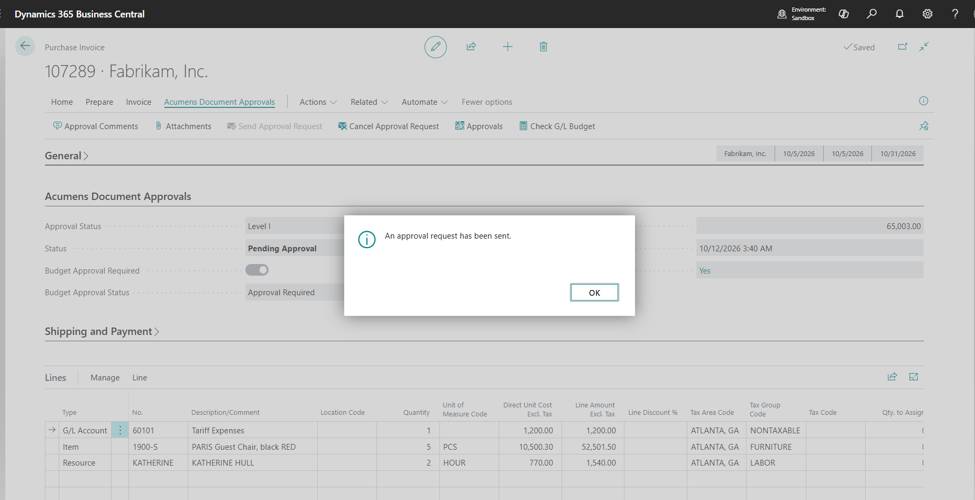Click Resource type cell
Viewport: 975px width, 500px height.
[x=85, y=463]
